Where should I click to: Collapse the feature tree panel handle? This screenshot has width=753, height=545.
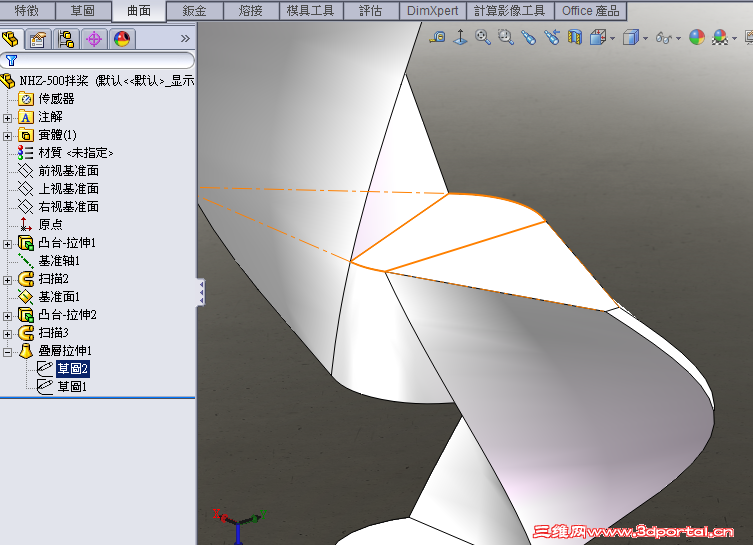click(201, 292)
